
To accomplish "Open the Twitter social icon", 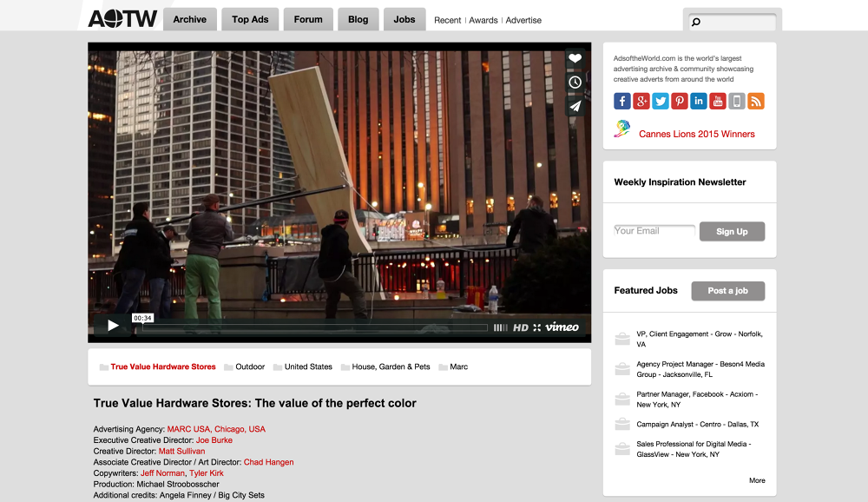I will pos(661,101).
